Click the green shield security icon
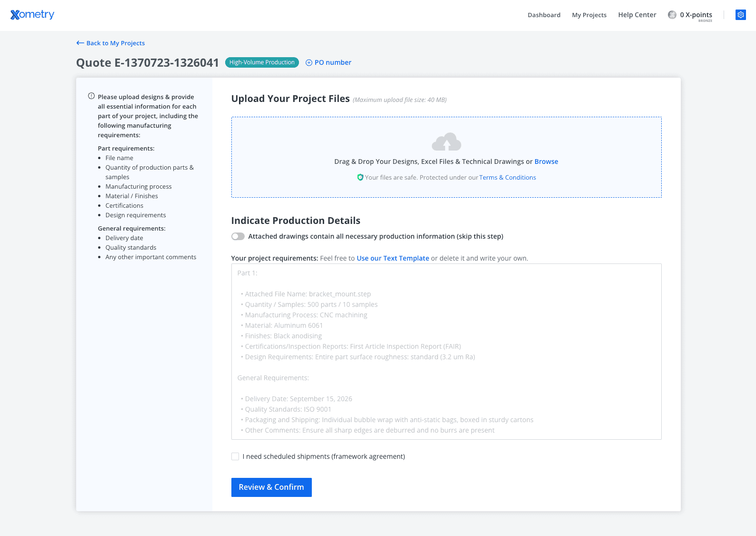The height and width of the screenshot is (536, 756). point(360,177)
